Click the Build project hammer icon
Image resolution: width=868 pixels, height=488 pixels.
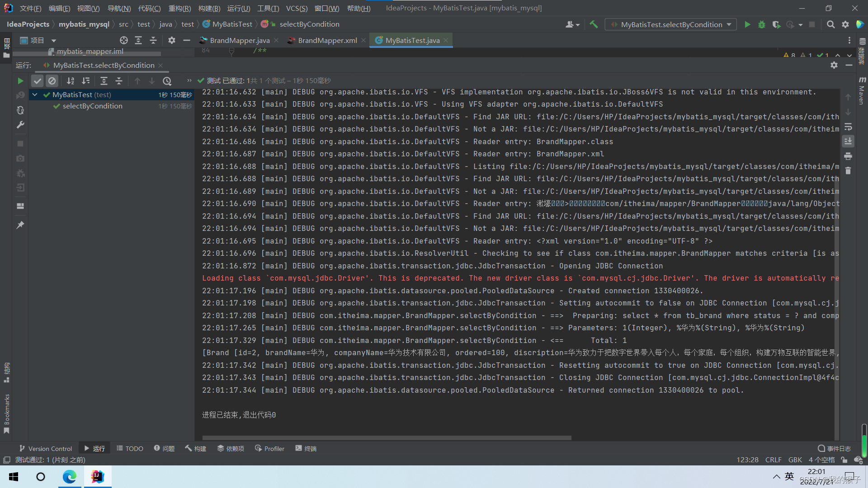[594, 24]
